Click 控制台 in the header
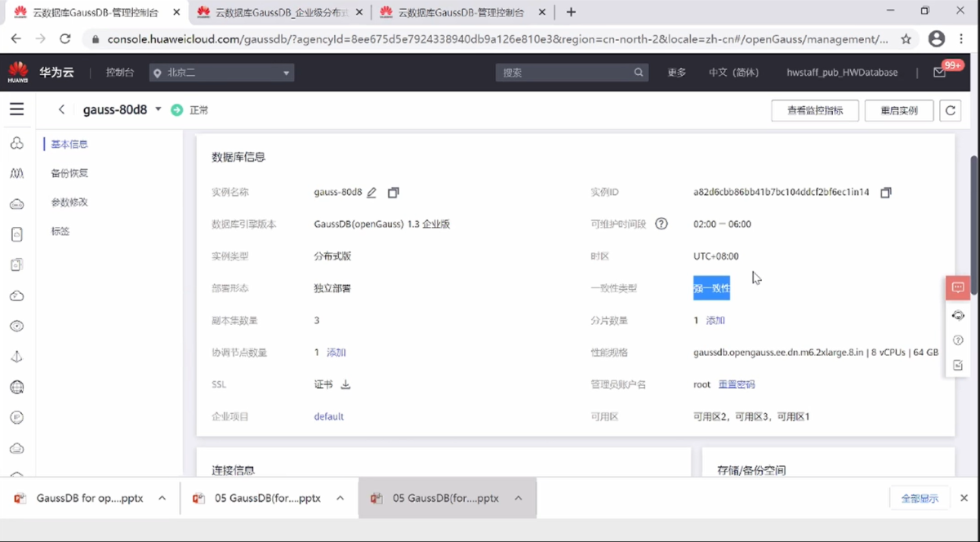 coord(120,73)
